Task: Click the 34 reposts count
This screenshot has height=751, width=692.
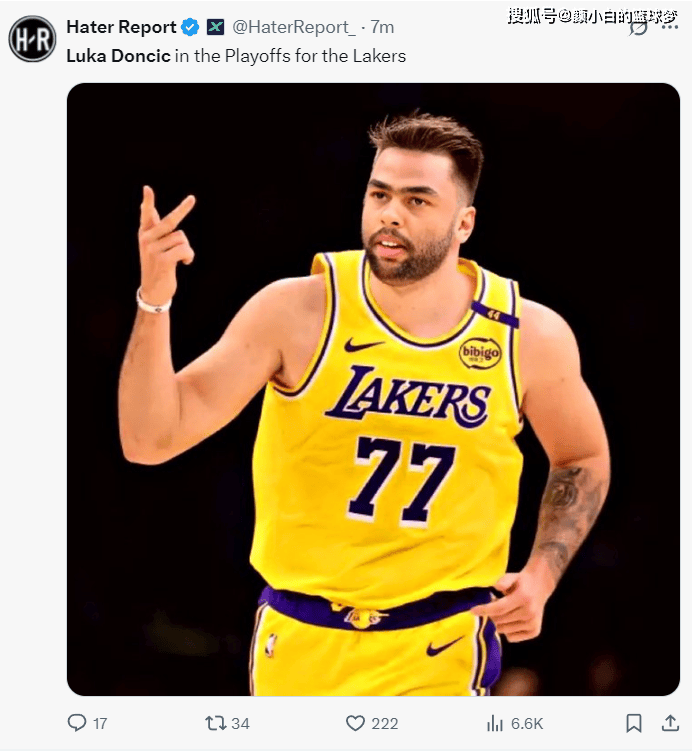Action: coord(240,723)
